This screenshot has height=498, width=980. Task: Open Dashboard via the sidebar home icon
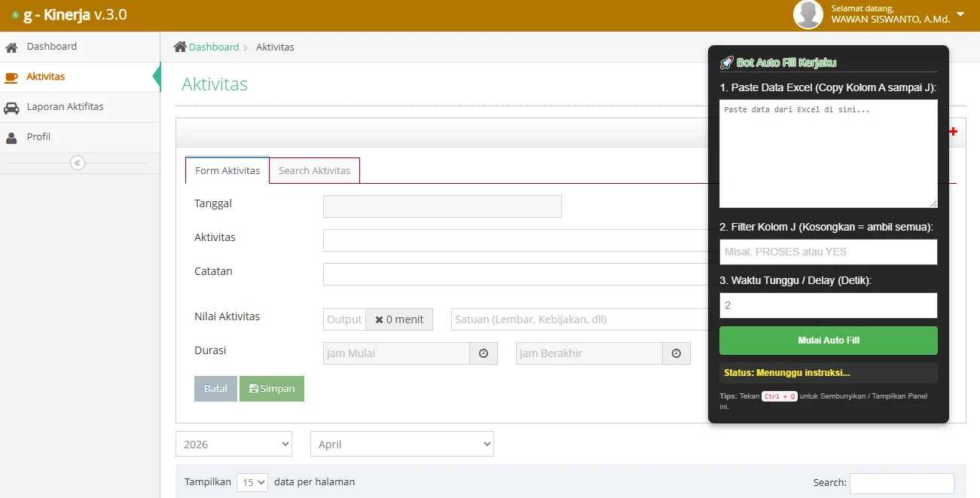pos(11,47)
